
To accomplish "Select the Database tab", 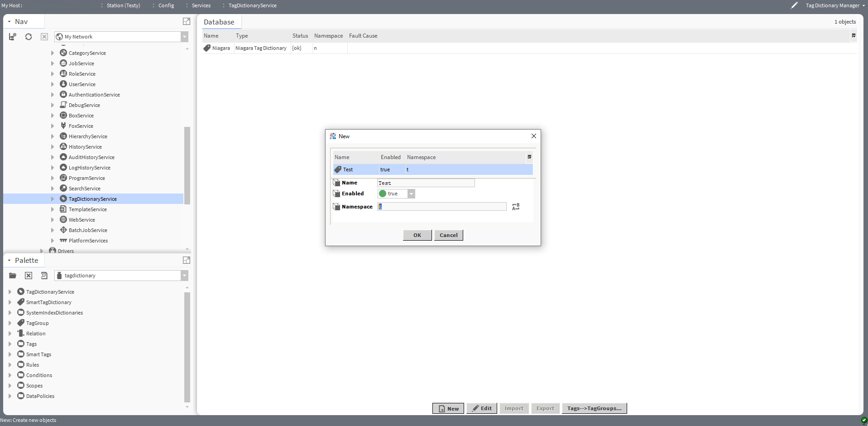I will [219, 22].
